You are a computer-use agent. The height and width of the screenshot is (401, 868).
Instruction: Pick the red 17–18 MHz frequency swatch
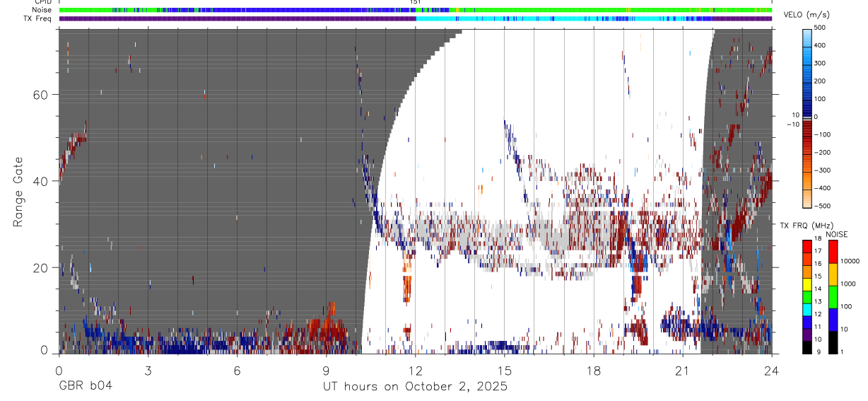(807, 246)
